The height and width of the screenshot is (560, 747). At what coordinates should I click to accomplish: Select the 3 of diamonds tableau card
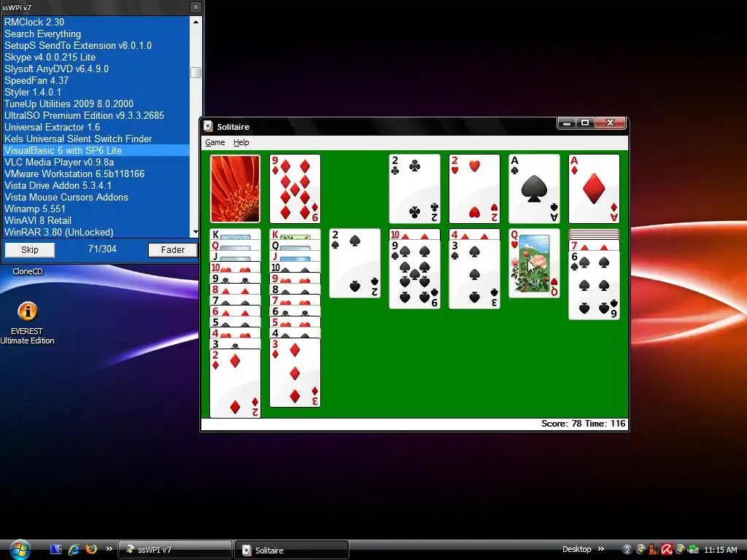click(x=295, y=373)
